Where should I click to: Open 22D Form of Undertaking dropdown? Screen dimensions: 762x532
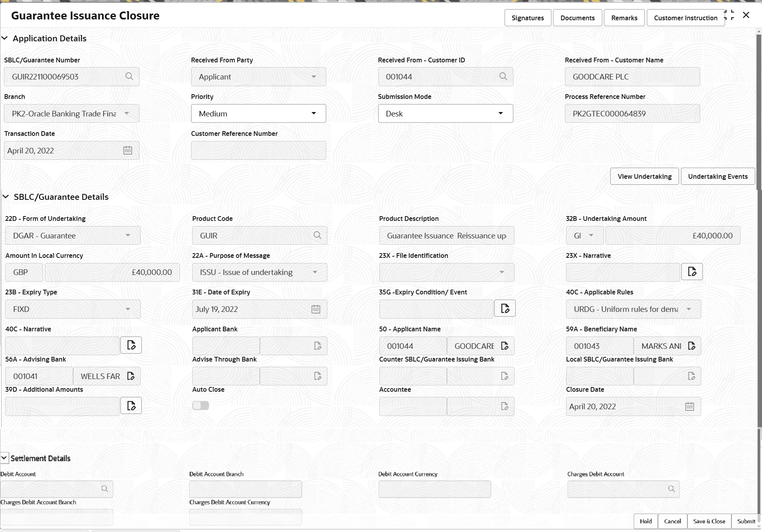tap(73, 236)
